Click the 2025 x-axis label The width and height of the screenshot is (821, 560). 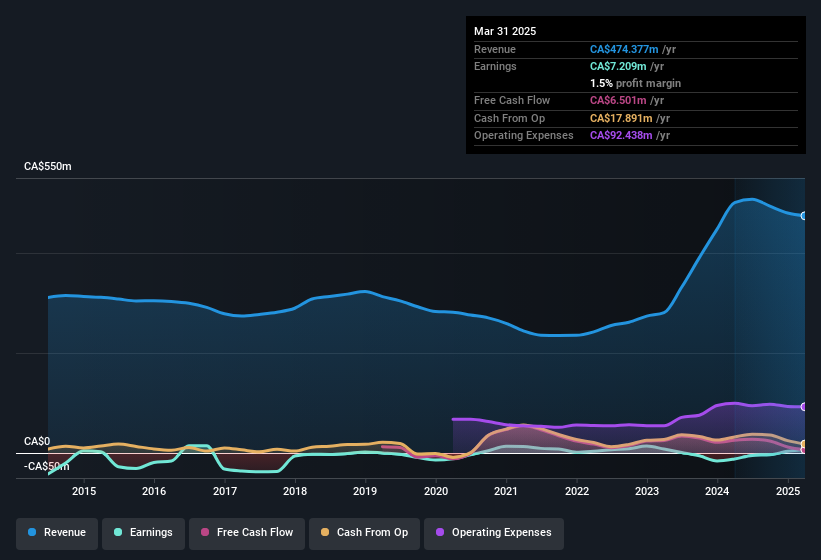788,491
